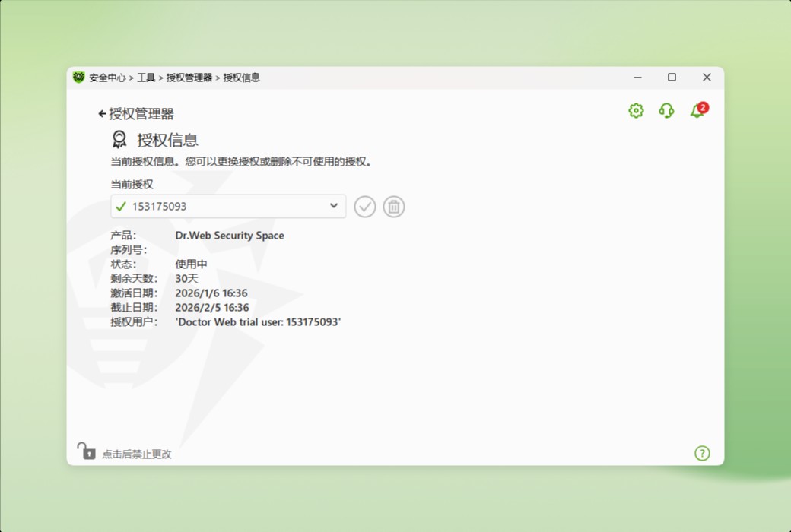Click the notification badge showing 2
Screen dimensions: 791x532
click(702, 106)
